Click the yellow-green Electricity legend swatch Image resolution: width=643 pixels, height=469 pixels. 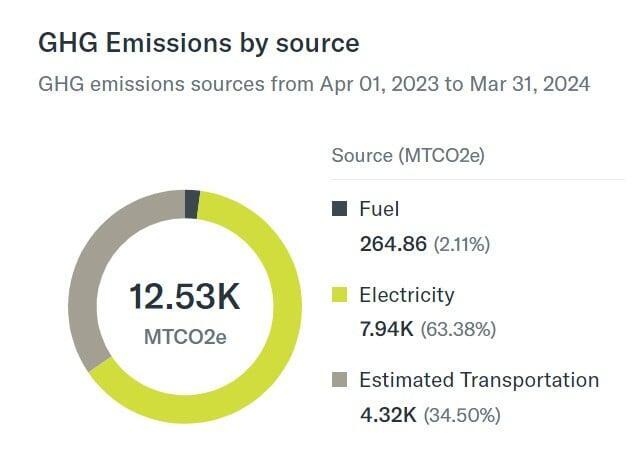click(340, 295)
